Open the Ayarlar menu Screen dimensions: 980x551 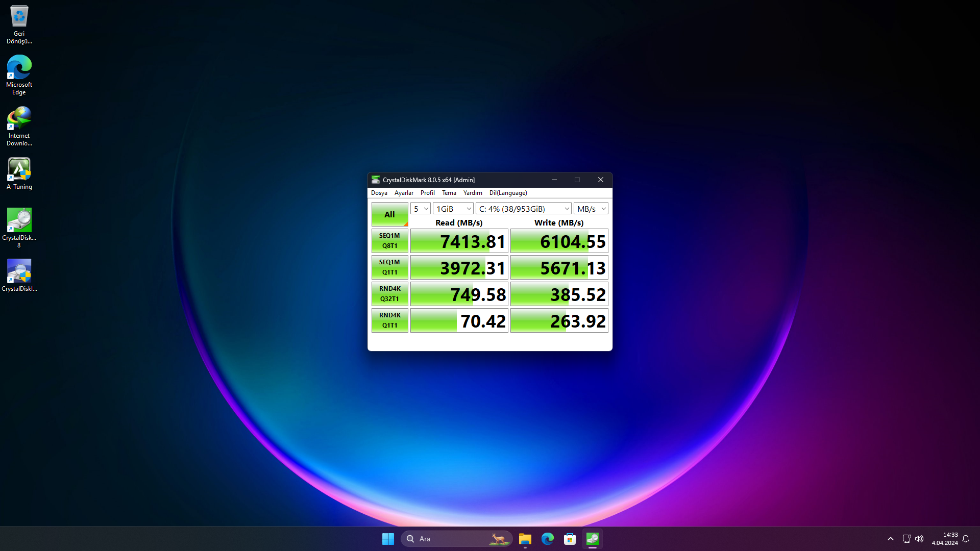404,193
